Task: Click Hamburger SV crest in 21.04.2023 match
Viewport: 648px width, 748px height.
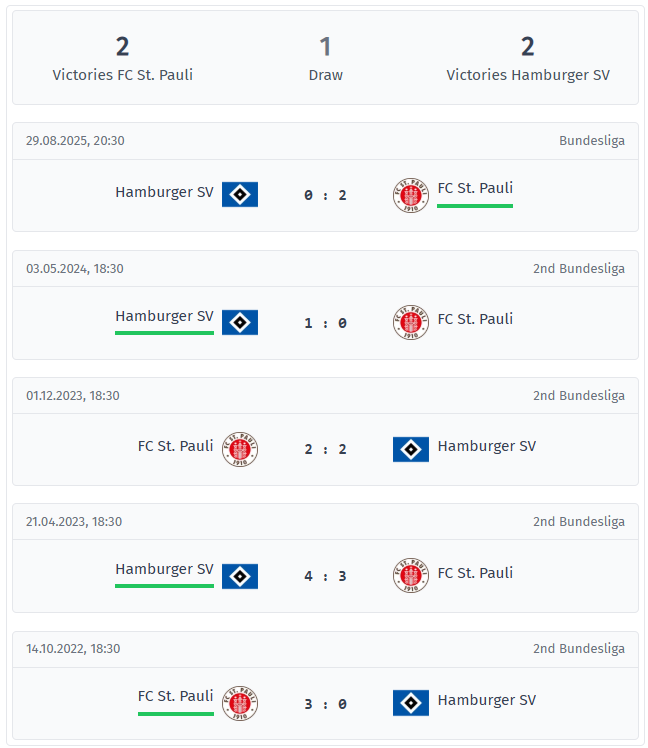Action: click(240, 576)
